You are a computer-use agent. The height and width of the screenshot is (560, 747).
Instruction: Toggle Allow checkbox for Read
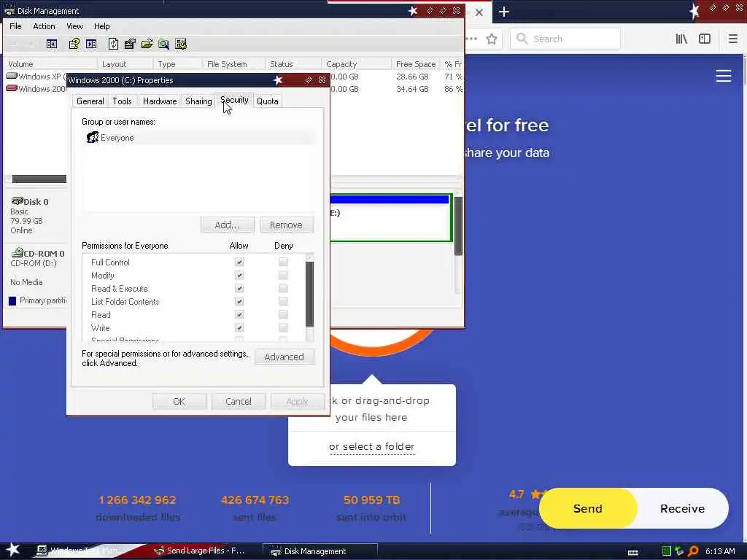click(239, 315)
